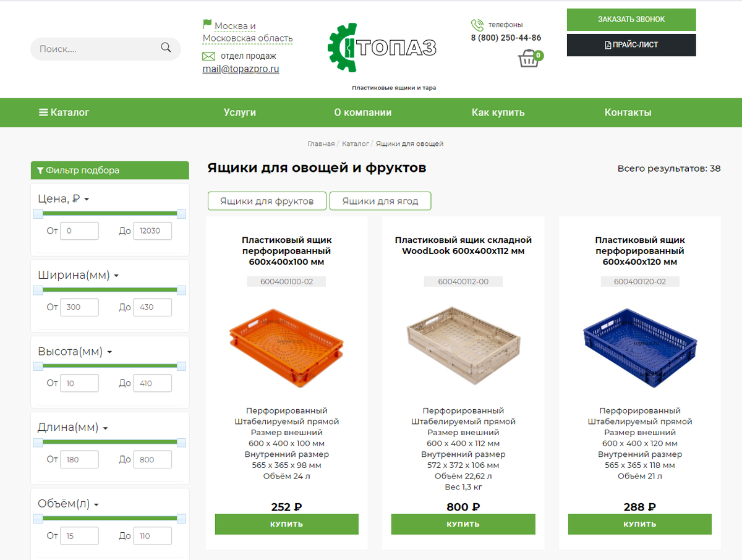Click the Каталог hamburger menu icon
Image resolution: width=742 pixels, height=560 pixels.
43,112
